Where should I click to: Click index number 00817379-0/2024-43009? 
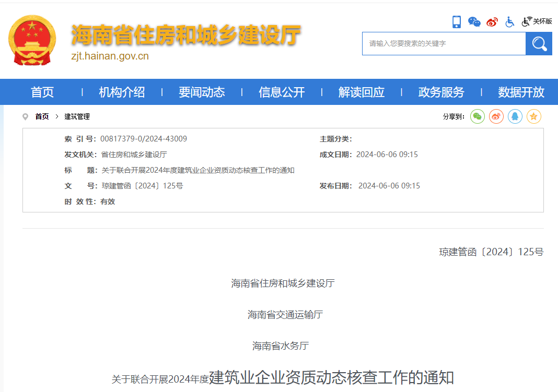pyautogui.click(x=143, y=139)
